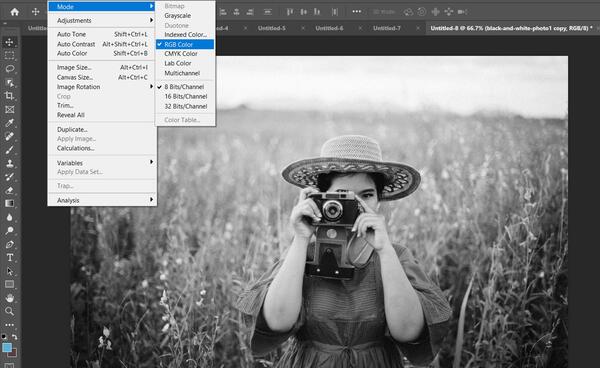Select the Lasso tool
This screenshot has width=600, height=368.
pyautogui.click(x=10, y=69)
